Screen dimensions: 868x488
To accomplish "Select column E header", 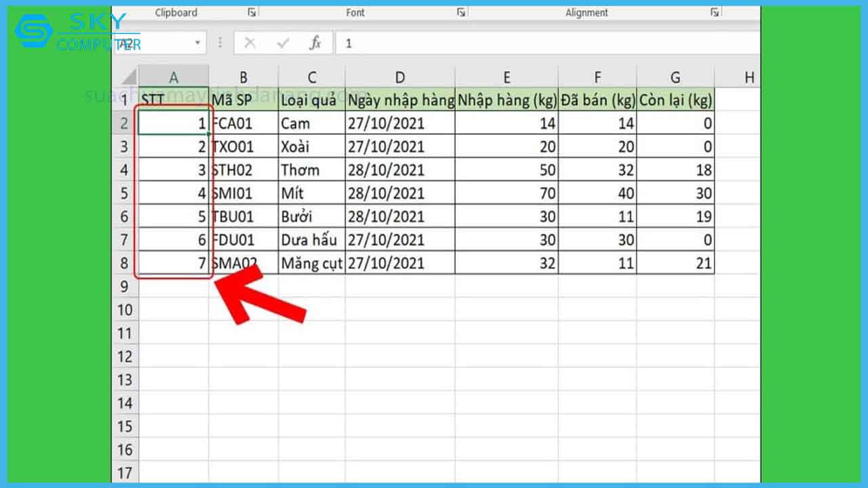I will (x=507, y=77).
